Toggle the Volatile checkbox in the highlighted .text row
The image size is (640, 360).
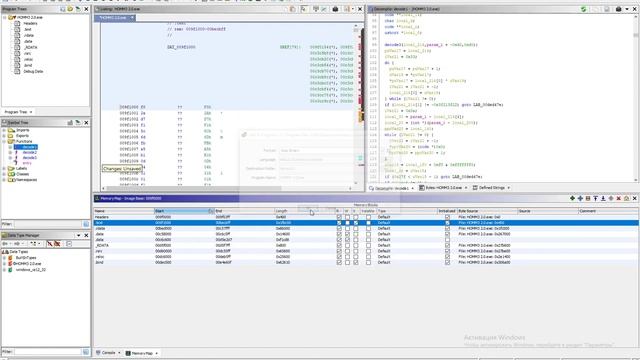point(368,223)
